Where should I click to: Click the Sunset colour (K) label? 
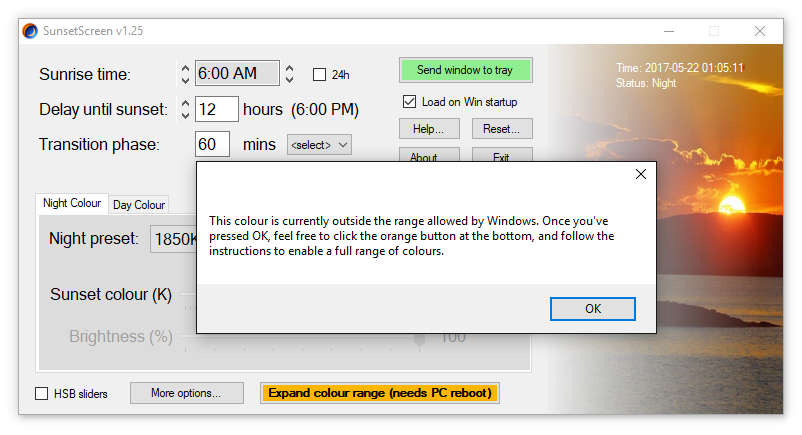pyautogui.click(x=111, y=295)
